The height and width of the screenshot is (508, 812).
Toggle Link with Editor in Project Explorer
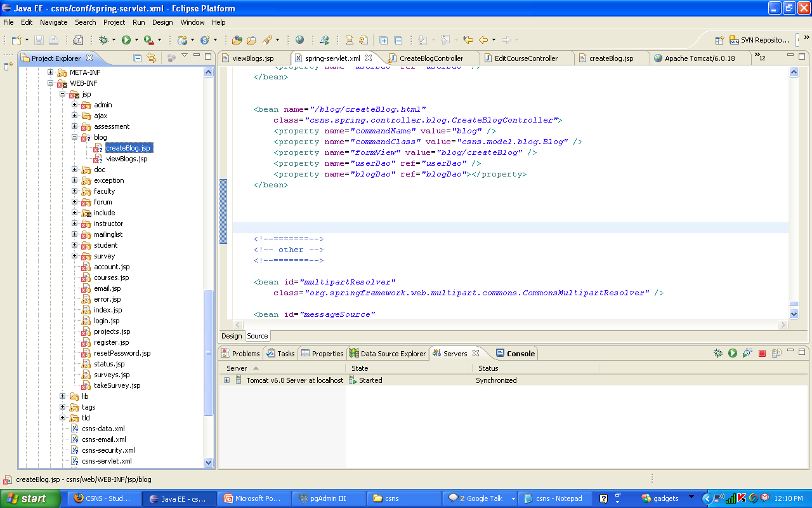152,58
